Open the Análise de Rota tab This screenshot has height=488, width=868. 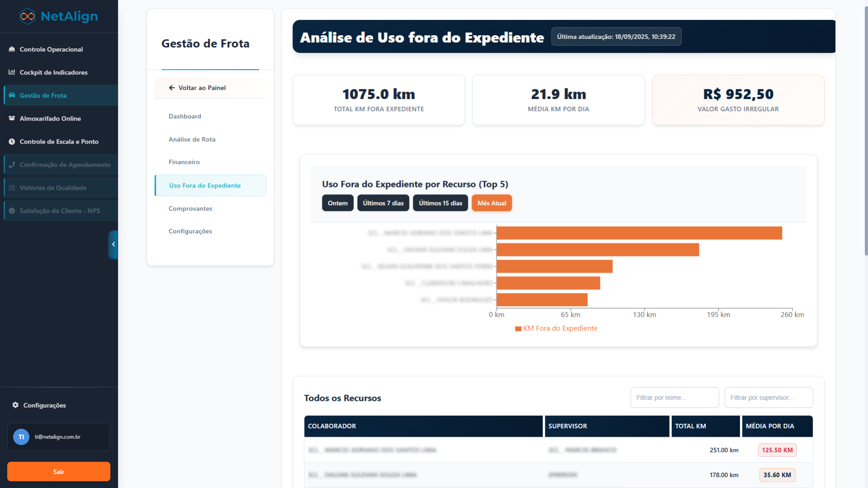(192, 139)
